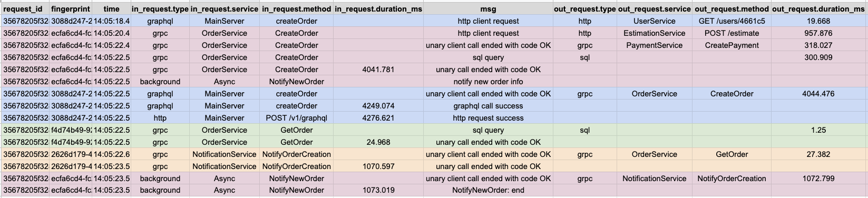The image size is (868, 198).
Task: Select the fingerprint column header
Action: [x=71, y=9]
